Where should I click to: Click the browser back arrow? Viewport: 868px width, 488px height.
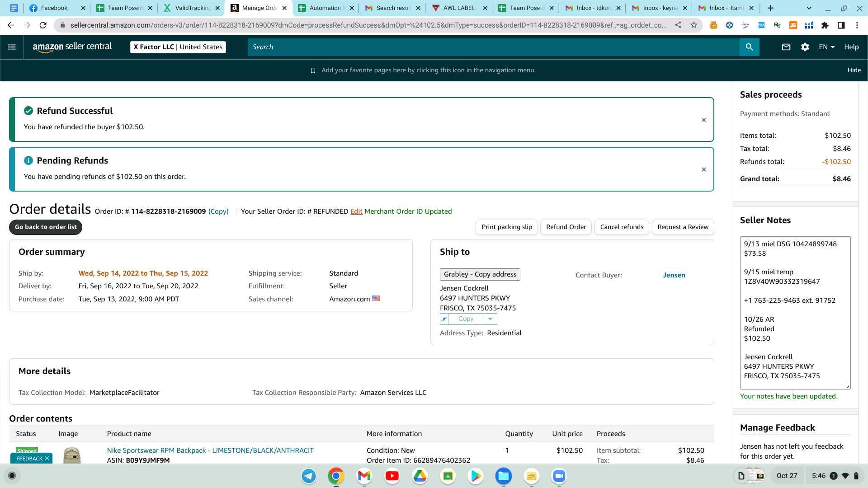click(11, 25)
